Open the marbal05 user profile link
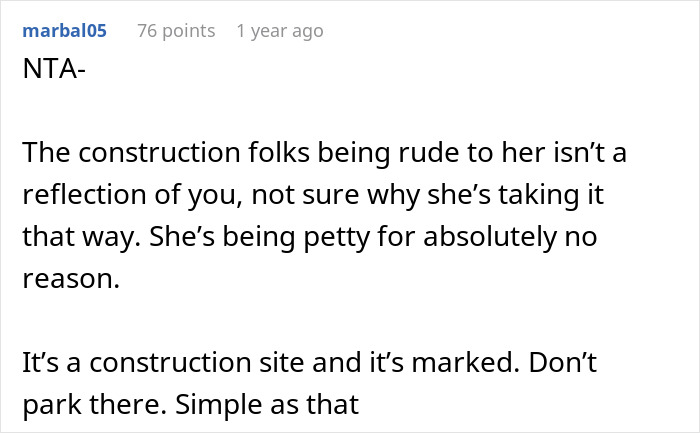700x433 pixels. tap(64, 31)
